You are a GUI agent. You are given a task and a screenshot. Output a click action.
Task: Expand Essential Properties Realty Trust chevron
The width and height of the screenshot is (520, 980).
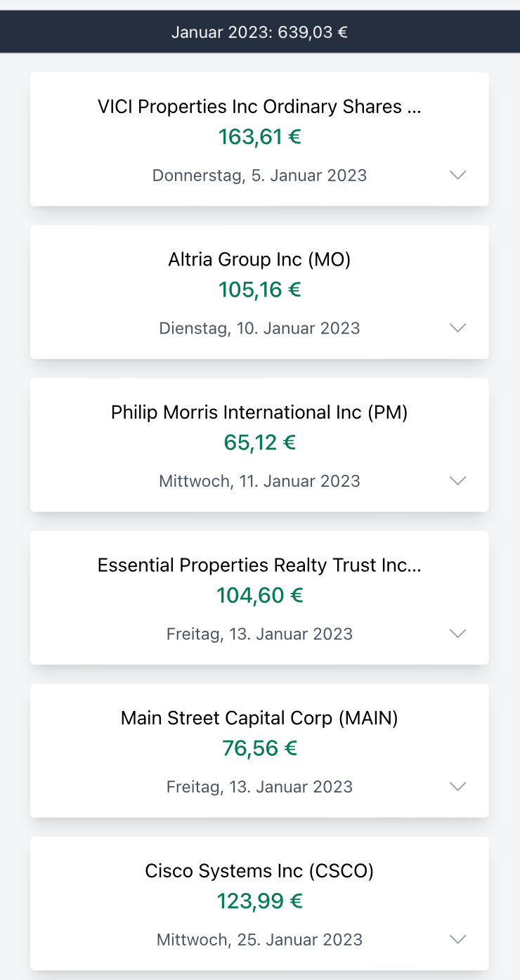tap(457, 634)
